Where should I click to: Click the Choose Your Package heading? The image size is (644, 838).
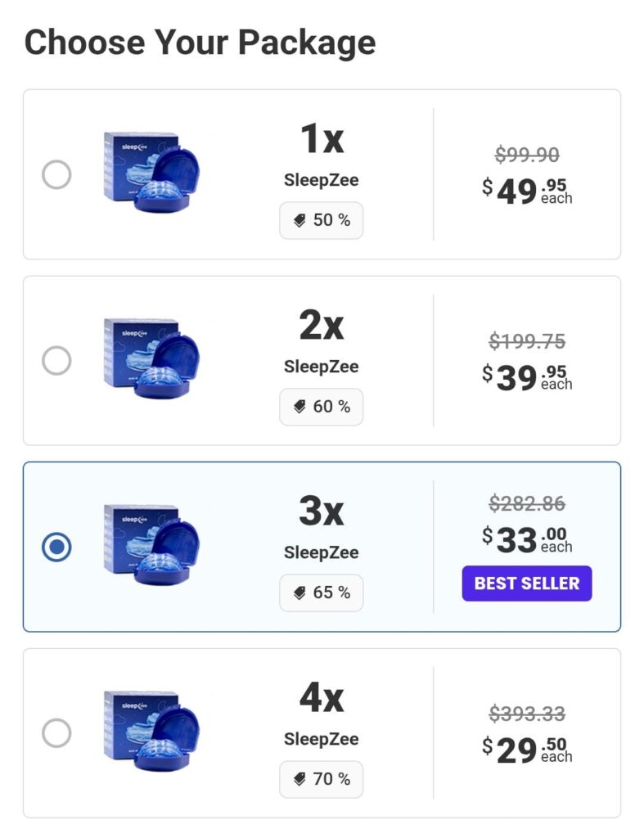point(200,42)
